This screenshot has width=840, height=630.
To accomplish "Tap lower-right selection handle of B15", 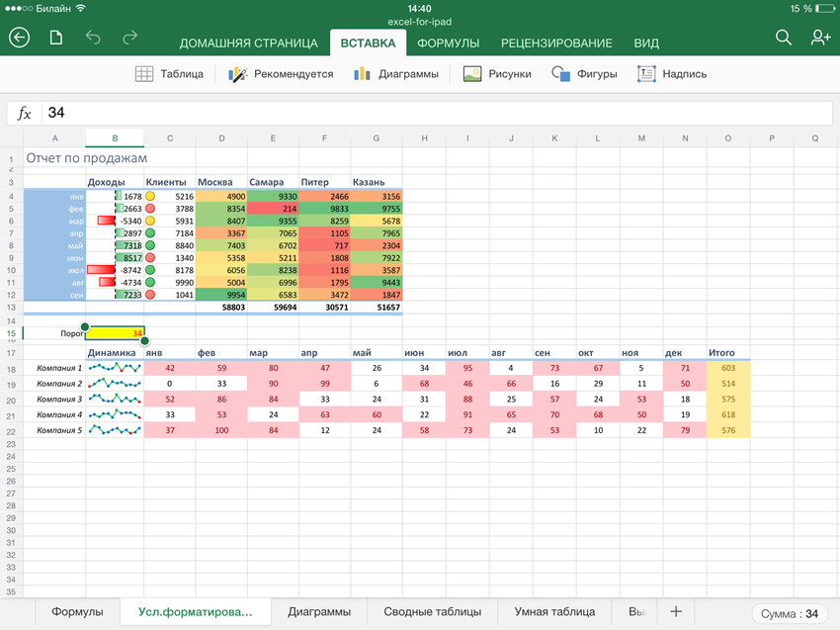I will [144, 340].
